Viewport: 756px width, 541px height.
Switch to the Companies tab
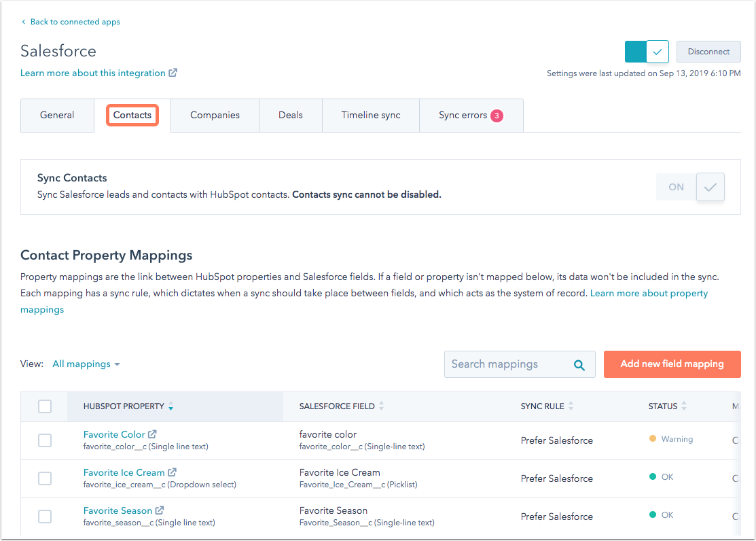[x=215, y=115]
